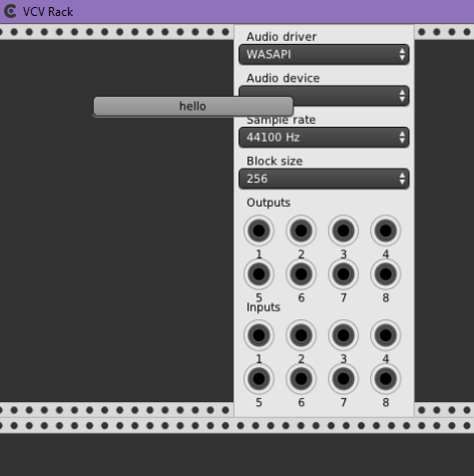Viewport: 474px width, 476px height.
Task: Click the hello button
Action: coord(193,107)
